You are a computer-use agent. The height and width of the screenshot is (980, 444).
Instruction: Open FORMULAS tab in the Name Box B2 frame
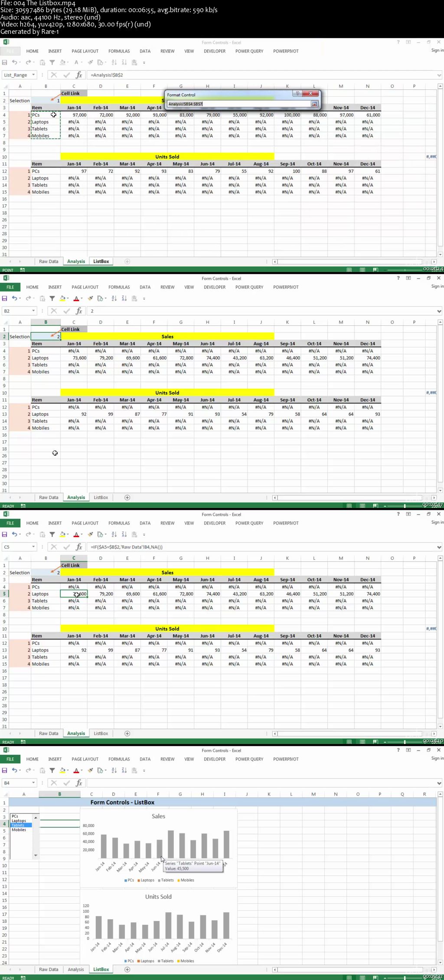[x=119, y=287]
